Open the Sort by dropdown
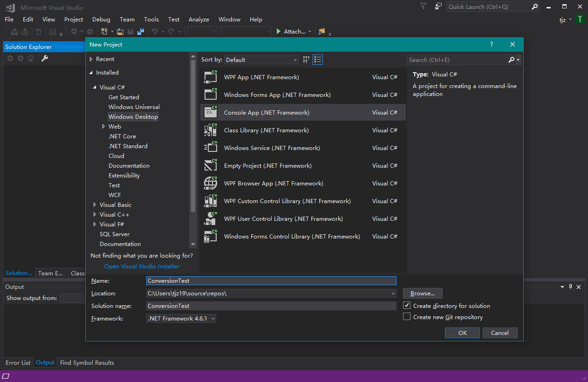The width and height of the screenshot is (588, 382). 261,60
